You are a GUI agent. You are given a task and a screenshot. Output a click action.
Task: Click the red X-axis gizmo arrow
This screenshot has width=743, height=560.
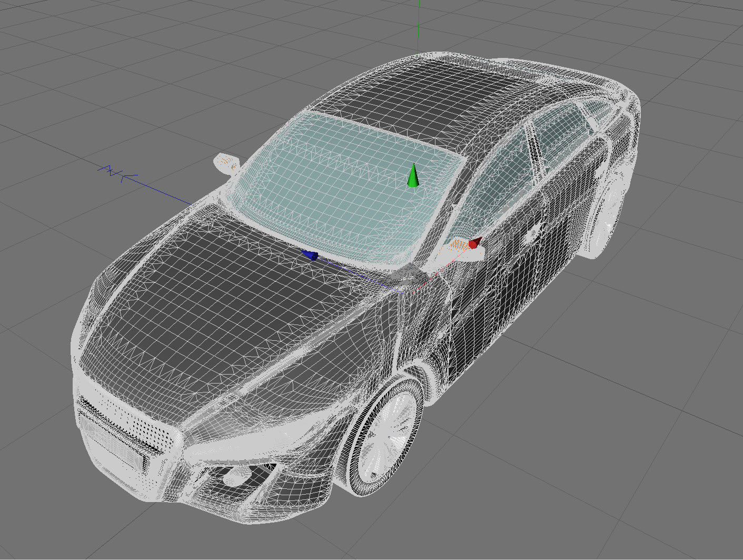tap(475, 243)
